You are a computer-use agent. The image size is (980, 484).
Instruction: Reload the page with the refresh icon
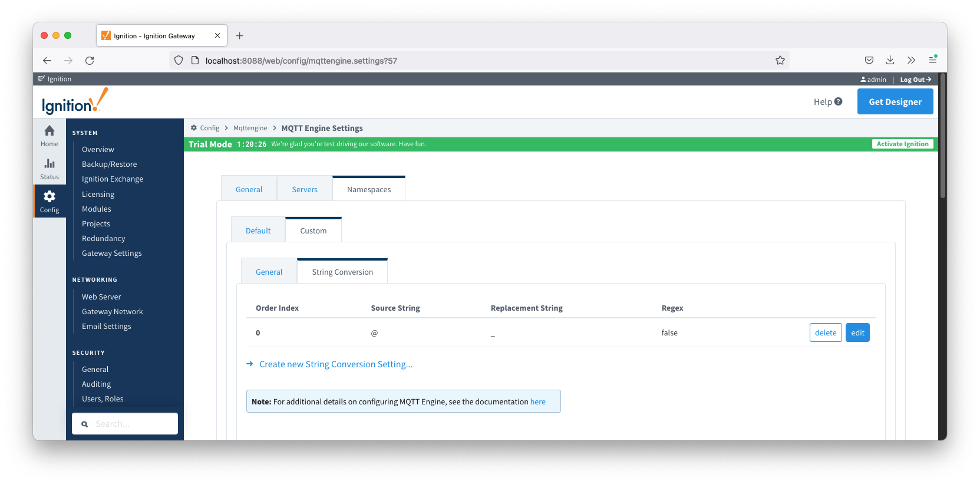coord(90,60)
